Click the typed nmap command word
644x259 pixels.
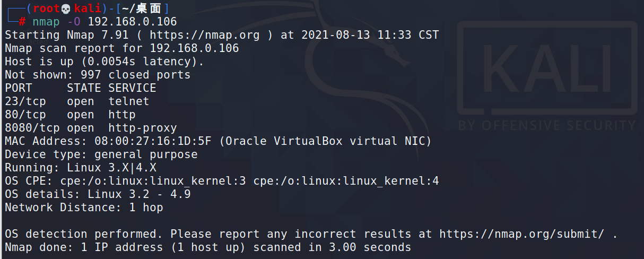pos(46,22)
